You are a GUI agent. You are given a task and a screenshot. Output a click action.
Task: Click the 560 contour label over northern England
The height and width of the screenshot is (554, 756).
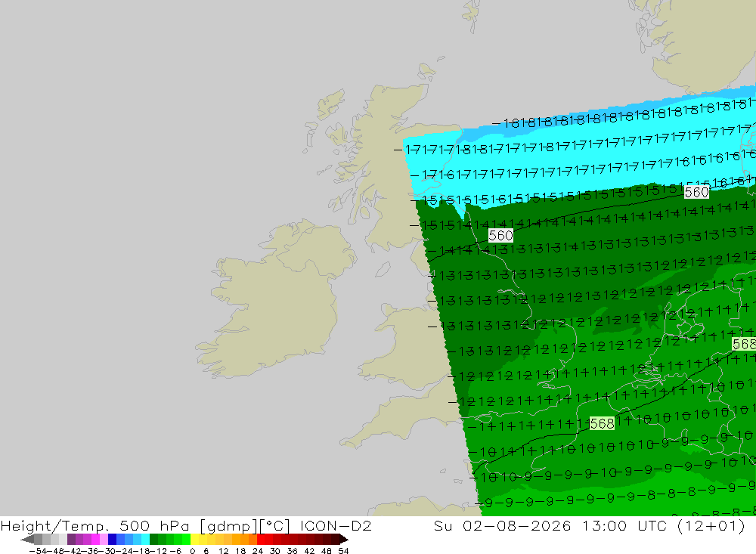(500, 235)
